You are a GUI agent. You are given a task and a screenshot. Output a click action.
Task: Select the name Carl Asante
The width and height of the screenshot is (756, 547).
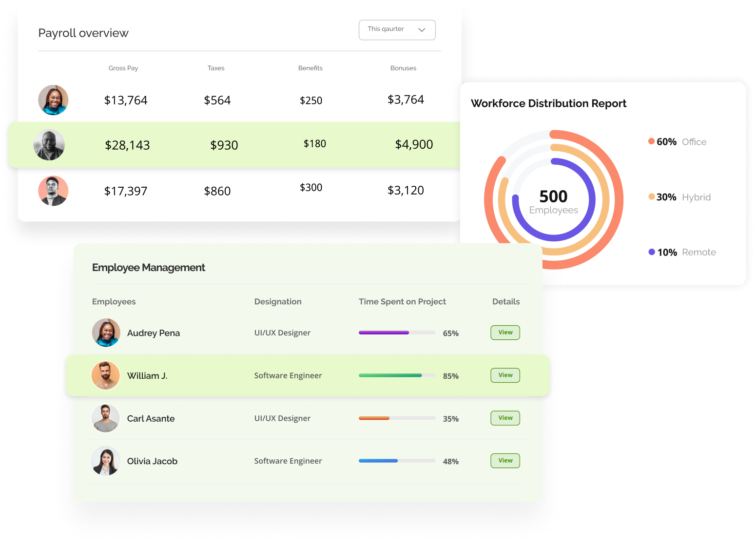[x=151, y=419]
